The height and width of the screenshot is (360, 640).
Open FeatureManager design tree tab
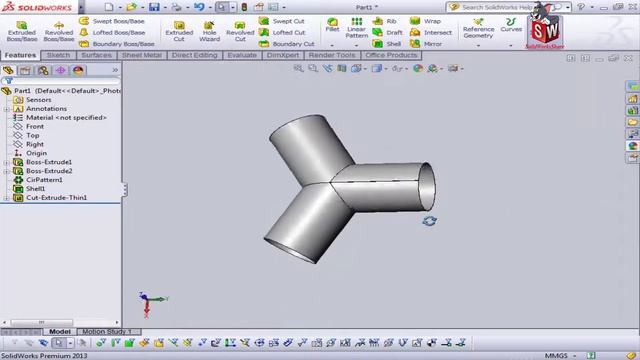click(8, 70)
